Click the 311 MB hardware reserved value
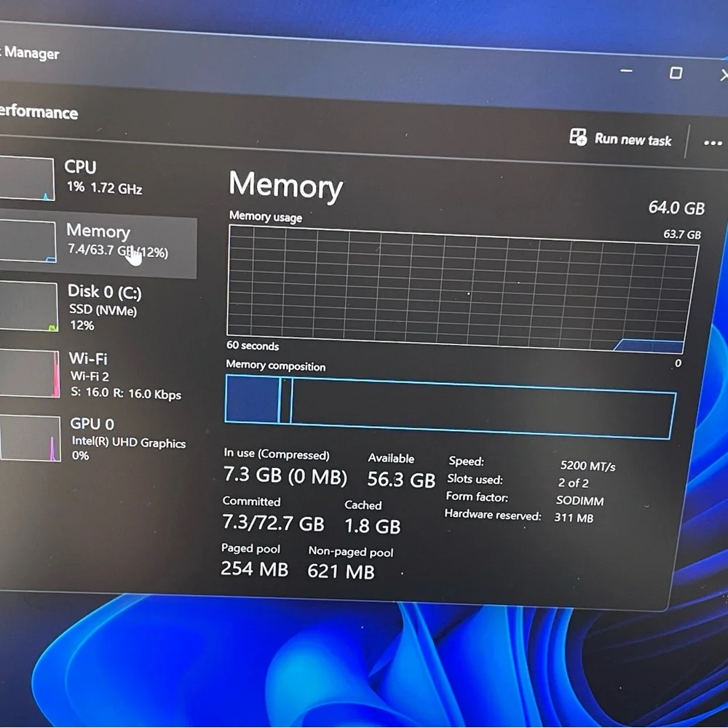This screenshot has height=728, width=728. point(574,518)
